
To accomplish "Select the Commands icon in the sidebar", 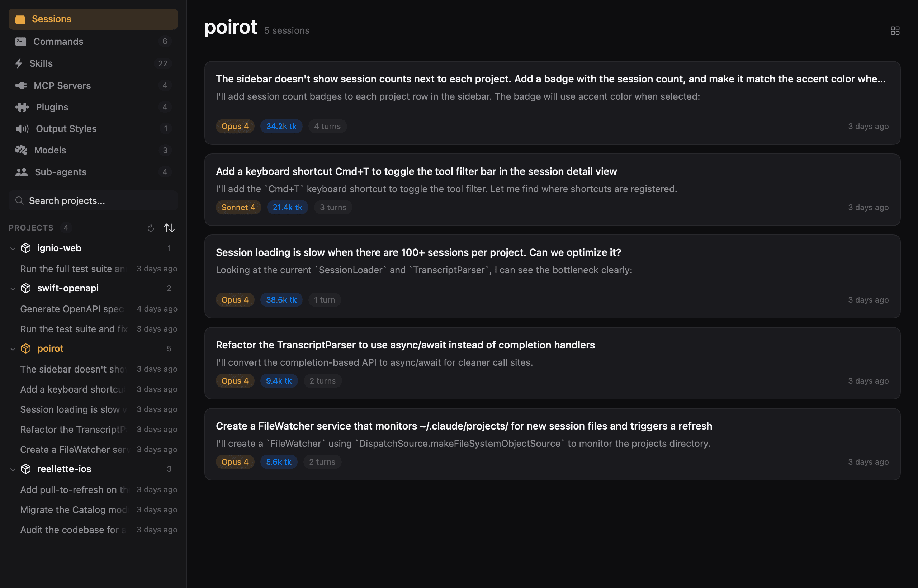I will (x=21, y=41).
